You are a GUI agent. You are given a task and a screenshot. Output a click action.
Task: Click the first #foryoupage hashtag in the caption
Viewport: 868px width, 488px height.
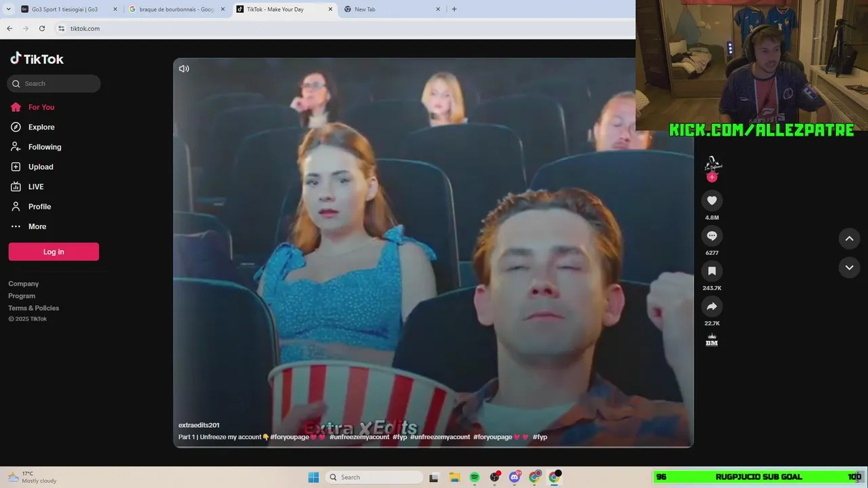coord(290,437)
